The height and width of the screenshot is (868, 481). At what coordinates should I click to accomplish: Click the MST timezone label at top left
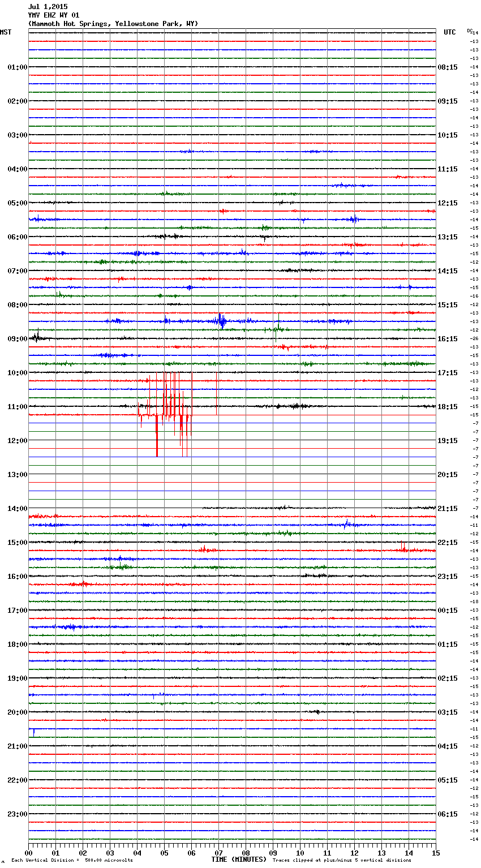pos(6,32)
